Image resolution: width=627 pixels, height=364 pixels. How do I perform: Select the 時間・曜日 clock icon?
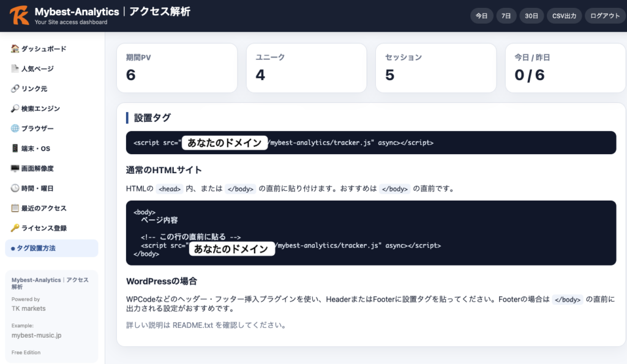[x=15, y=188]
